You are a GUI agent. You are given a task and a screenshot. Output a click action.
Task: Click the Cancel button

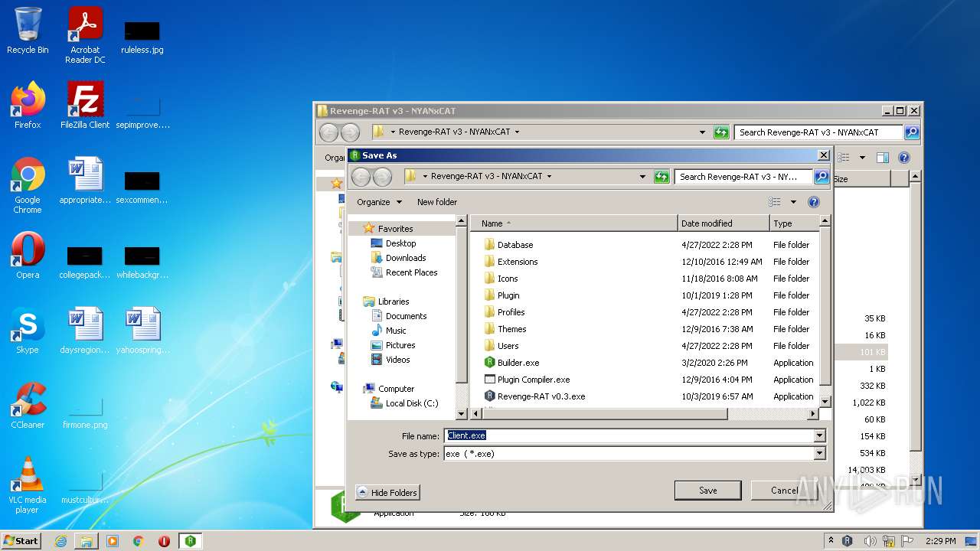tap(784, 491)
